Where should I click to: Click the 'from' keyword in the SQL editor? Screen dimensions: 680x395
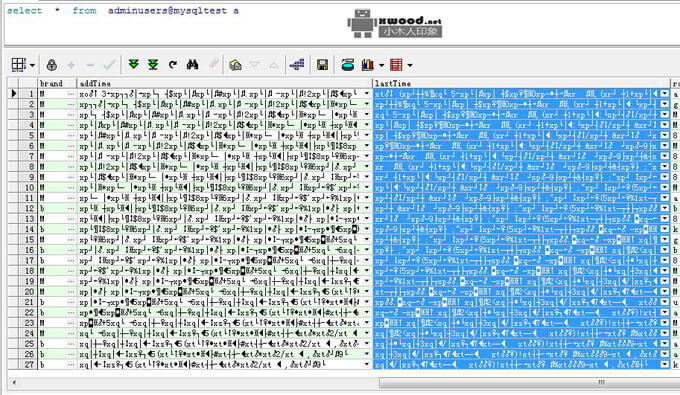[84, 10]
